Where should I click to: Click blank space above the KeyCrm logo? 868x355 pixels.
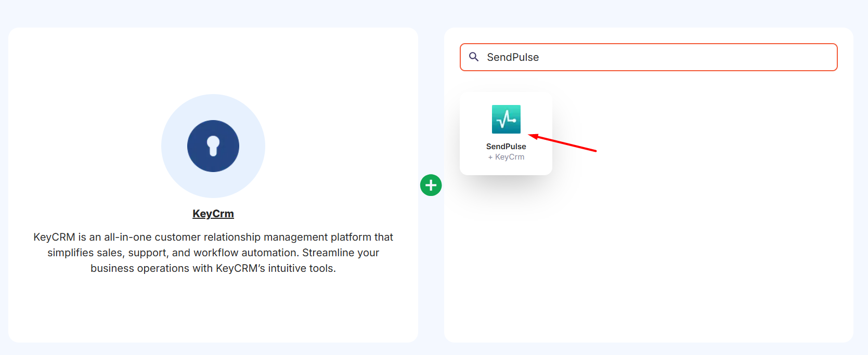(213, 60)
